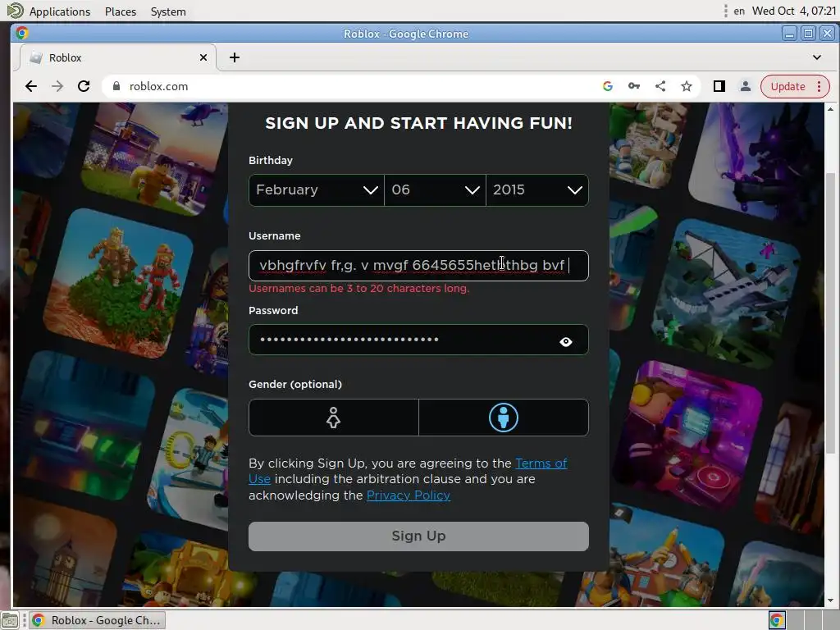The height and width of the screenshot is (630, 840).
Task: Open a new tab
Action: pos(235,57)
